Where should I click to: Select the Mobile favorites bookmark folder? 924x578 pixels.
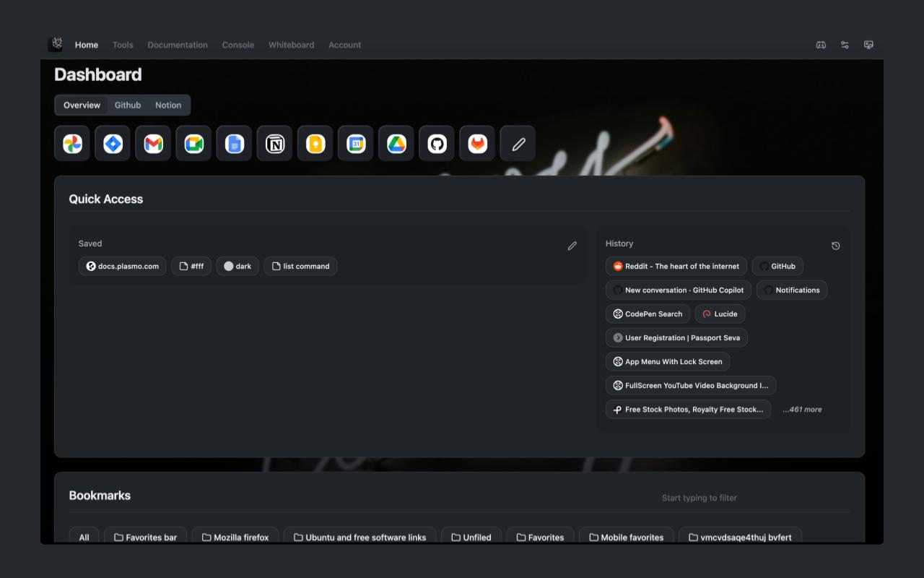tap(626, 537)
